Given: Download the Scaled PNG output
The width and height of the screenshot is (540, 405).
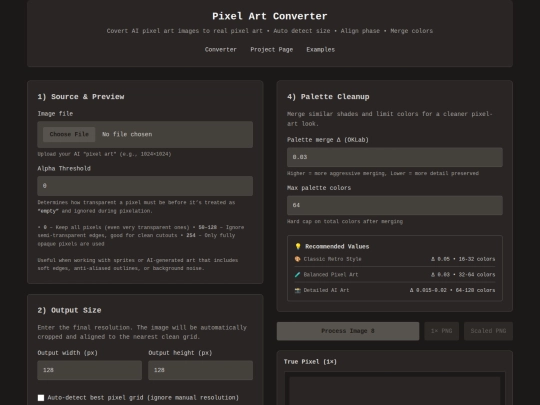Looking at the screenshot, I should tap(488, 331).
